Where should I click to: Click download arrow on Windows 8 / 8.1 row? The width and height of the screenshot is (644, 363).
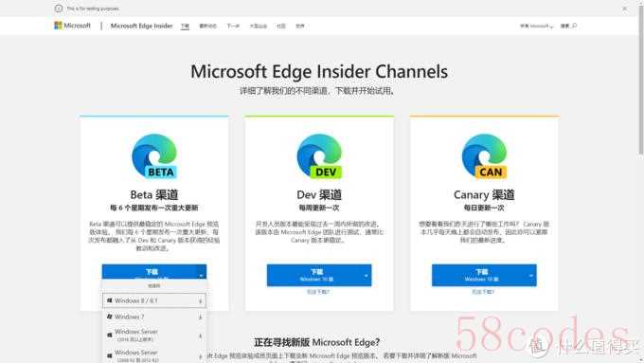click(x=201, y=301)
